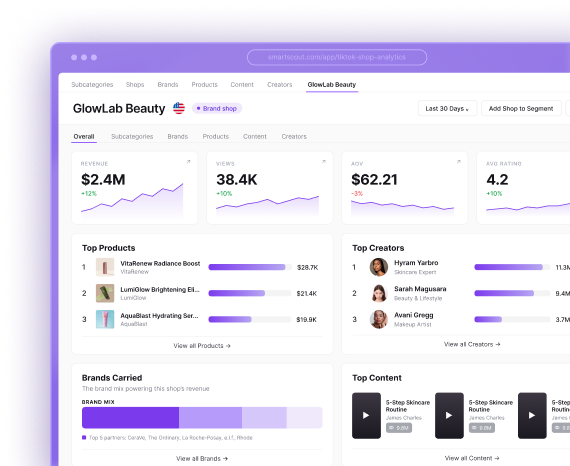Open the expand arrow on the AOV card

(459, 161)
